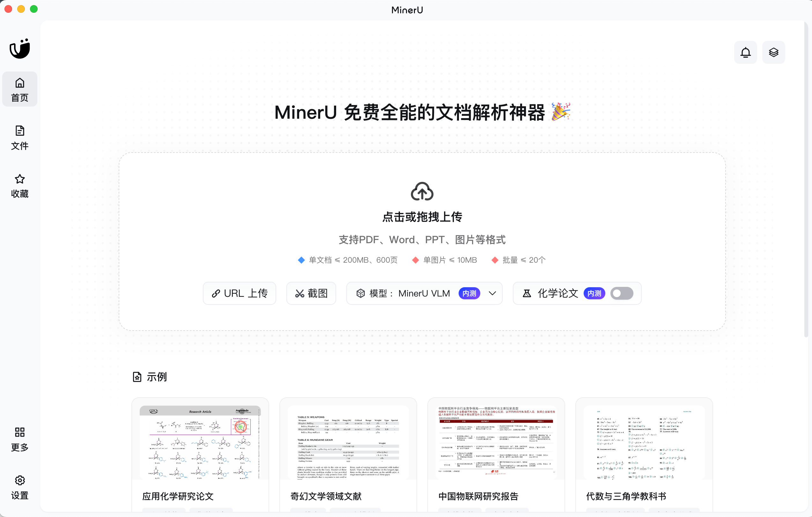The height and width of the screenshot is (517, 812).
Task: Click the 奇幻文学领域文献 title
Action: coord(326,496)
